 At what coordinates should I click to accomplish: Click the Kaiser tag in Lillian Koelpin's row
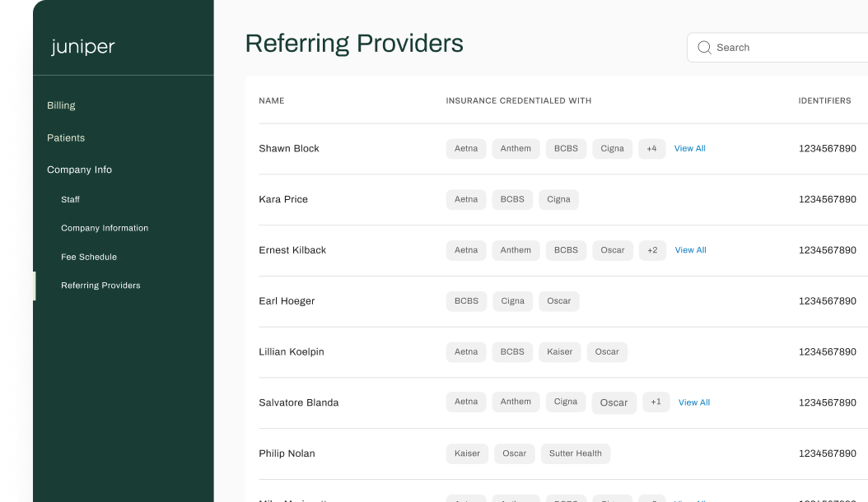(560, 352)
